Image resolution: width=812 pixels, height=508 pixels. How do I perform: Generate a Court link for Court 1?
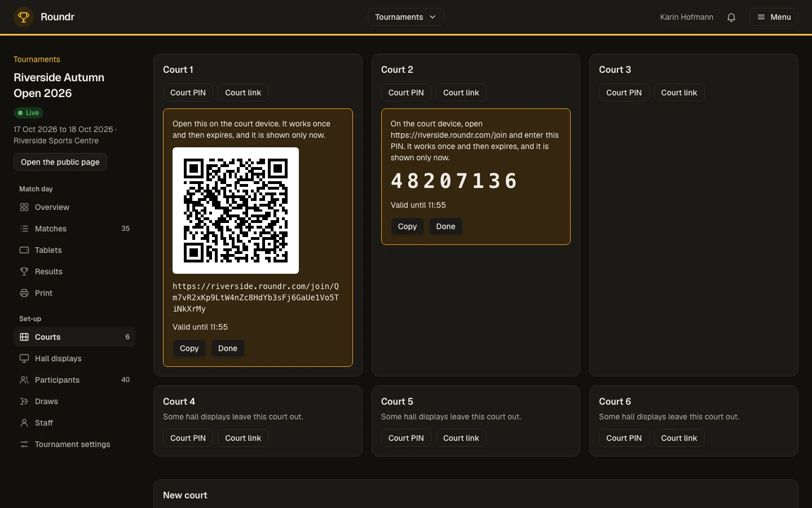point(243,93)
